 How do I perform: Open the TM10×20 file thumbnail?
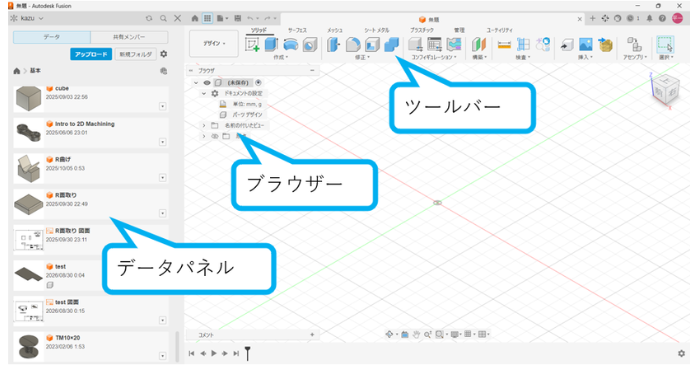(28, 346)
